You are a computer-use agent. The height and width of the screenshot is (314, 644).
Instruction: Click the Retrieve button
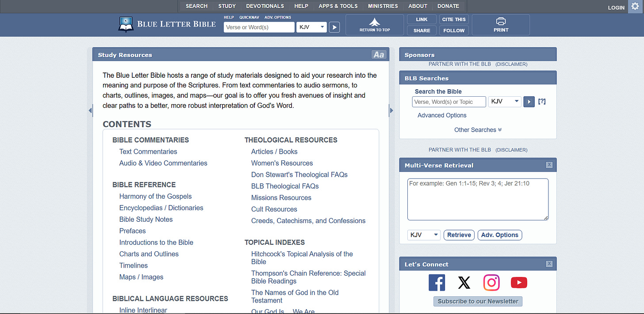459,235
